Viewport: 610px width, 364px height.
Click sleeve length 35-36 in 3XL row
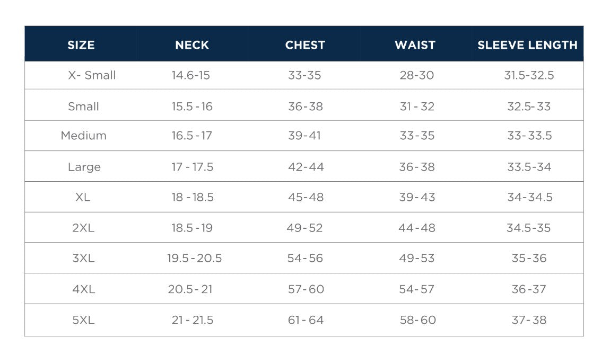[529, 259]
